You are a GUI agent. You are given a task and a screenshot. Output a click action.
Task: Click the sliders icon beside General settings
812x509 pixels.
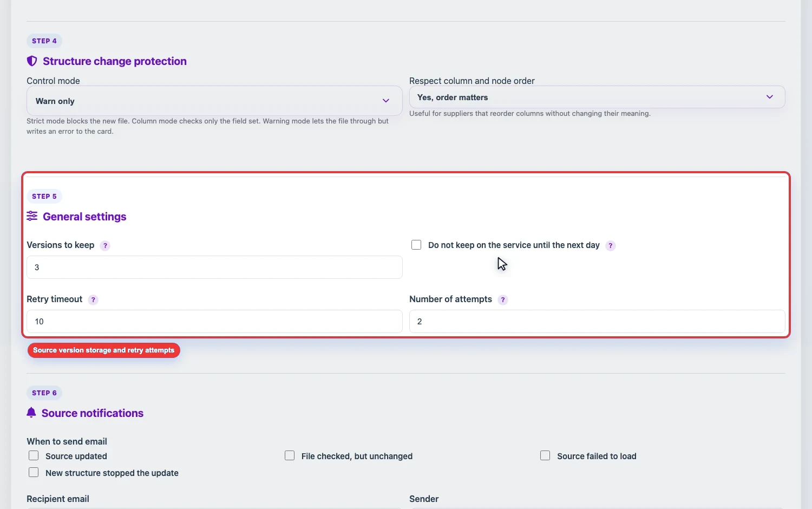(x=32, y=216)
